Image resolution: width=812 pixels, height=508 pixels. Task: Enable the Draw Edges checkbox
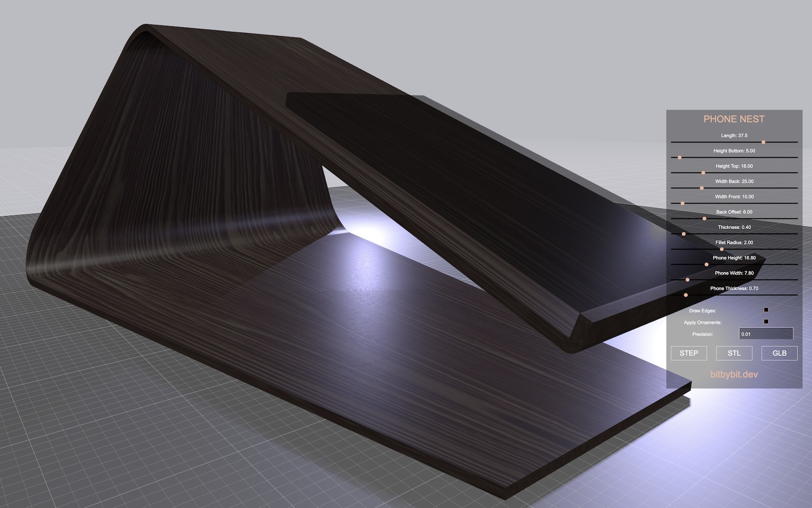[x=766, y=310]
